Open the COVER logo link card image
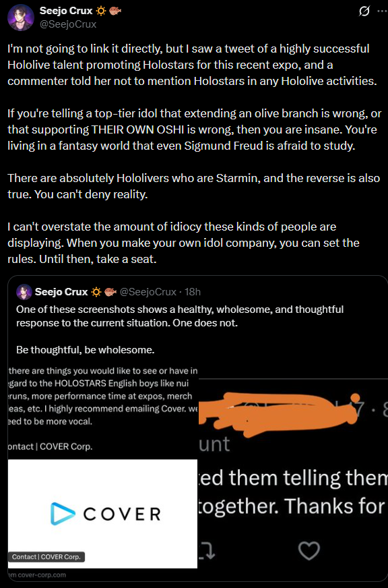Viewport: 388px width, 588px height. pos(102,514)
